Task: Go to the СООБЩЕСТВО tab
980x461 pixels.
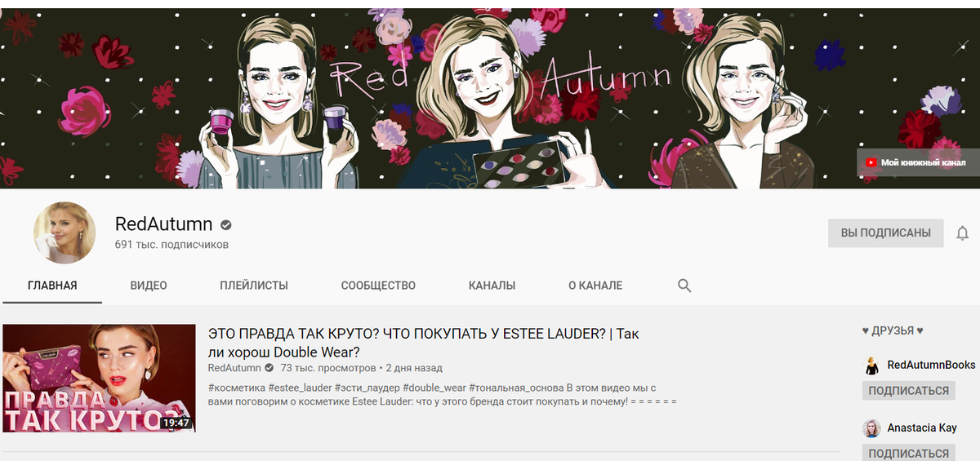Action: (378, 286)
